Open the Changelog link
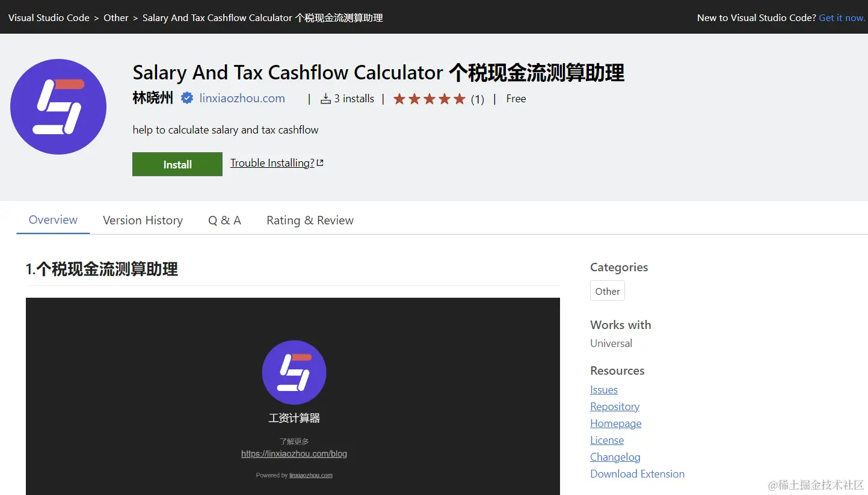Viewport: 868px width, 495px height. (x=615, y=457)
